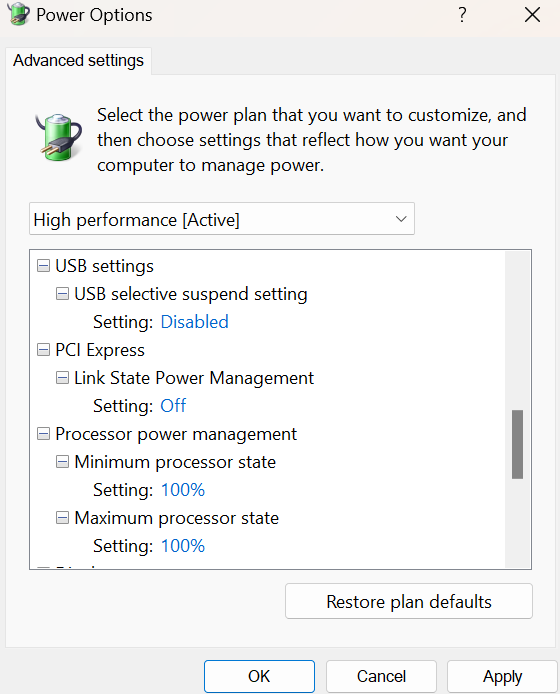Select the Advanced settings tab
Viewport: 560px width, 694px height.
tap(78, 61)
